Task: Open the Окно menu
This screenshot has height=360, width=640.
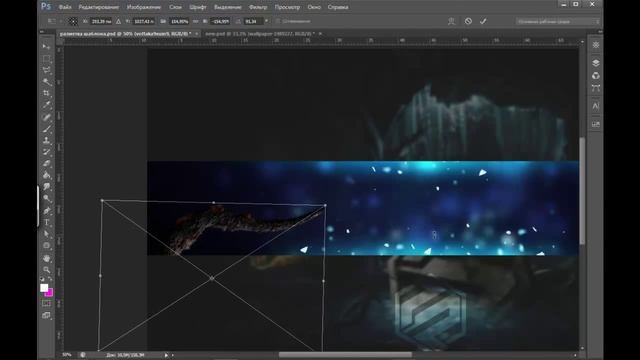Action: [314, 7]
